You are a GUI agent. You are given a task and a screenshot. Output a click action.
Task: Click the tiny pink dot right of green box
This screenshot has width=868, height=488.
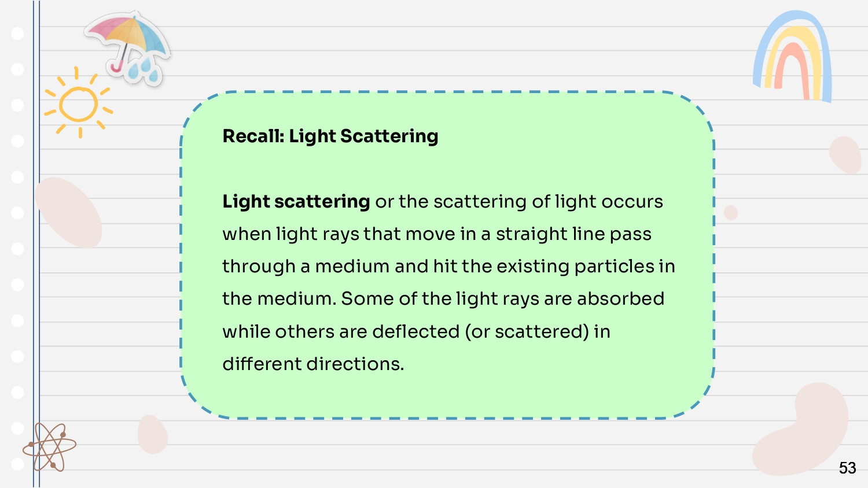click(731, 213)
